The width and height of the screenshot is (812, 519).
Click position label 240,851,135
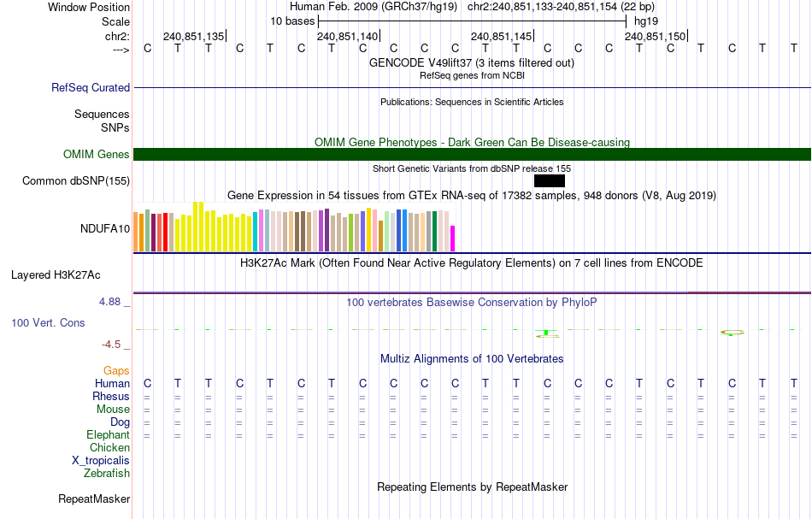click(194, 36)
